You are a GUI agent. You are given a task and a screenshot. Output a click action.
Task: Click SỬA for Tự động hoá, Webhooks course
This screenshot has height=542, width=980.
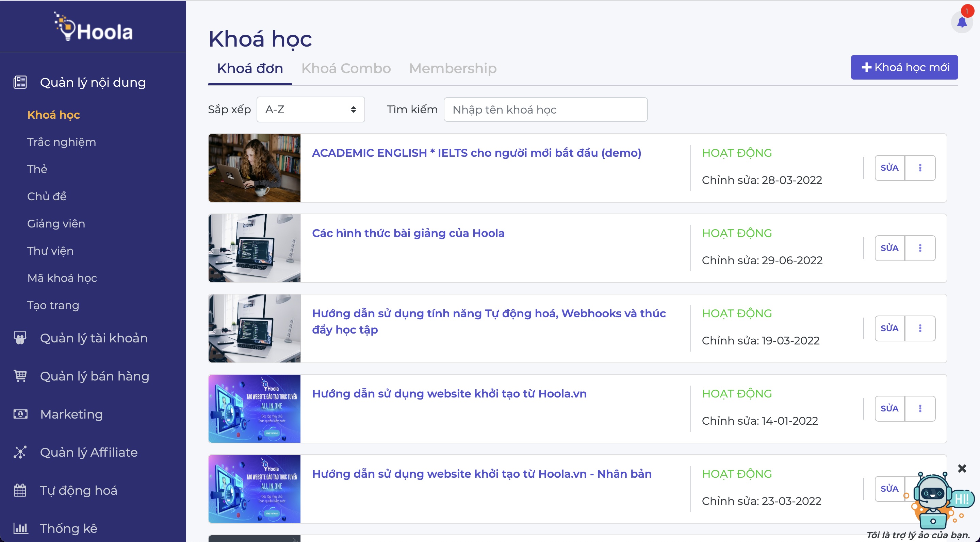[889, 328]
